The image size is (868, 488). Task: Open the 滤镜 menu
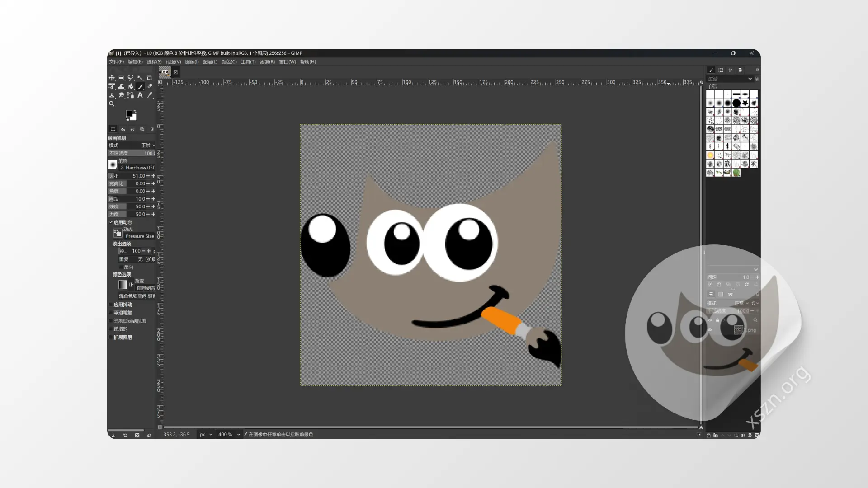(267, 62)
